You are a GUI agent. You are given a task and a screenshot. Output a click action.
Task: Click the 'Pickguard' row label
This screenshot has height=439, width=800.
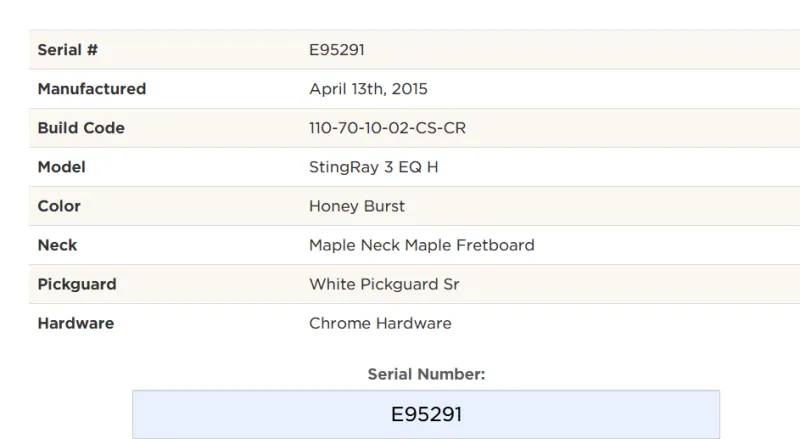pyautogui.click(x=77, y=284)
